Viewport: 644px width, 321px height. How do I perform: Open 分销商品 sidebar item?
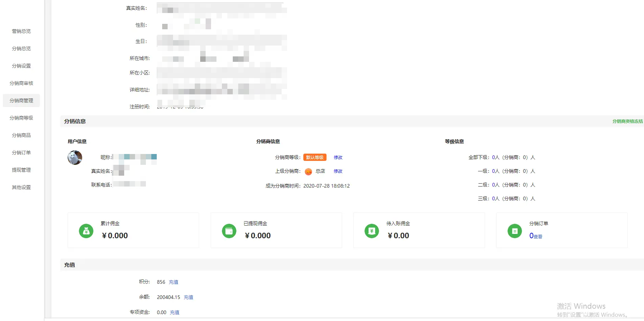(21, 135)
